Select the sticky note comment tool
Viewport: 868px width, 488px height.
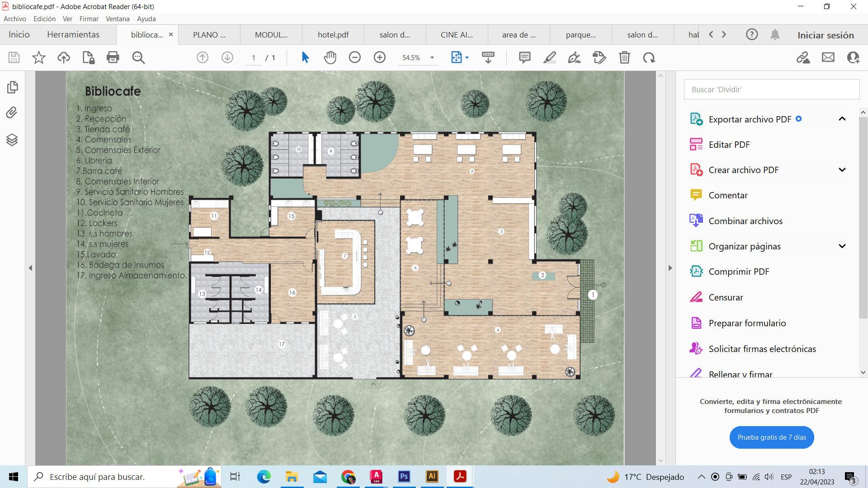click(524, 57)
